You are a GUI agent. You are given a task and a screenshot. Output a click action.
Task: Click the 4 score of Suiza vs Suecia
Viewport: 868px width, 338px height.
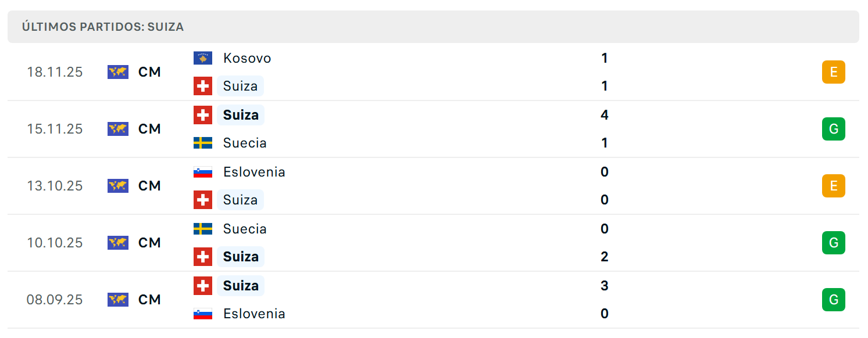[x=605, y=115]
